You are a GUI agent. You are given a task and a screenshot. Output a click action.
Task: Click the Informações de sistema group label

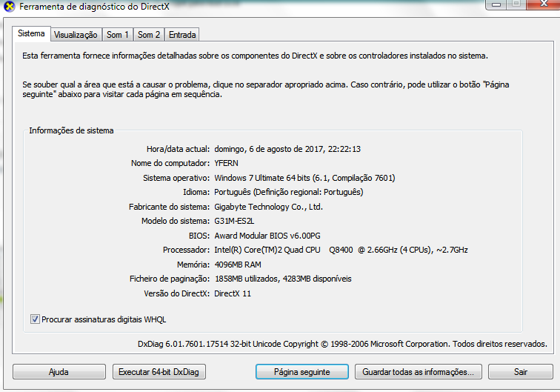(x=71, y=130)
